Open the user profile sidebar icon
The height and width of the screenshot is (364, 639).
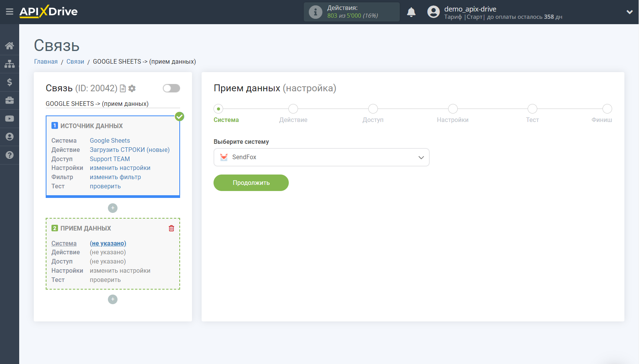pyautogui.click(x=10, y=137)
